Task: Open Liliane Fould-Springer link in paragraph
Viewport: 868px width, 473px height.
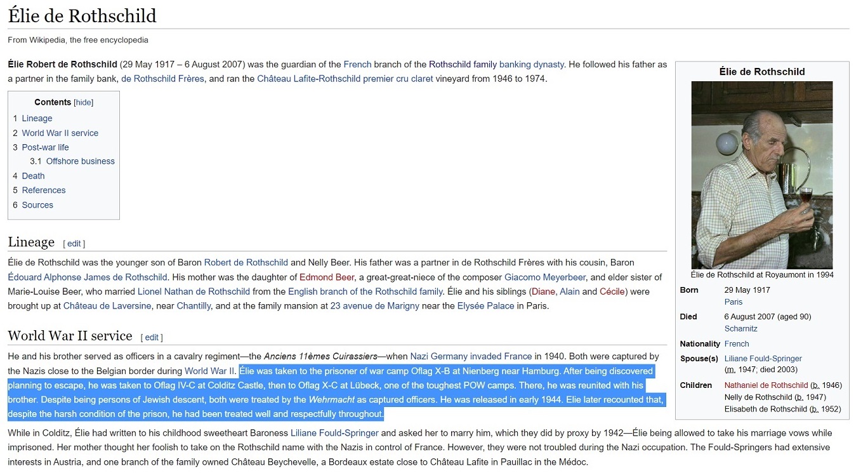Action: 334,433
